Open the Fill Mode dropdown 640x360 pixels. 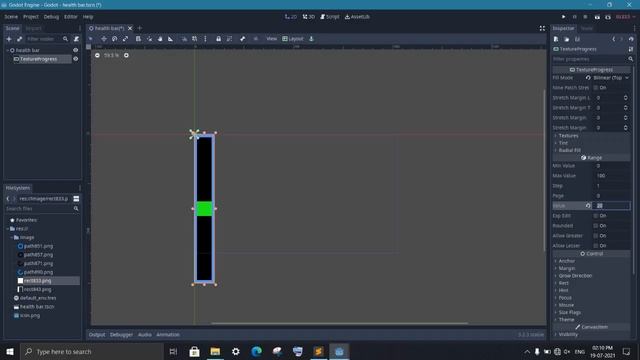tap(611, 78)
